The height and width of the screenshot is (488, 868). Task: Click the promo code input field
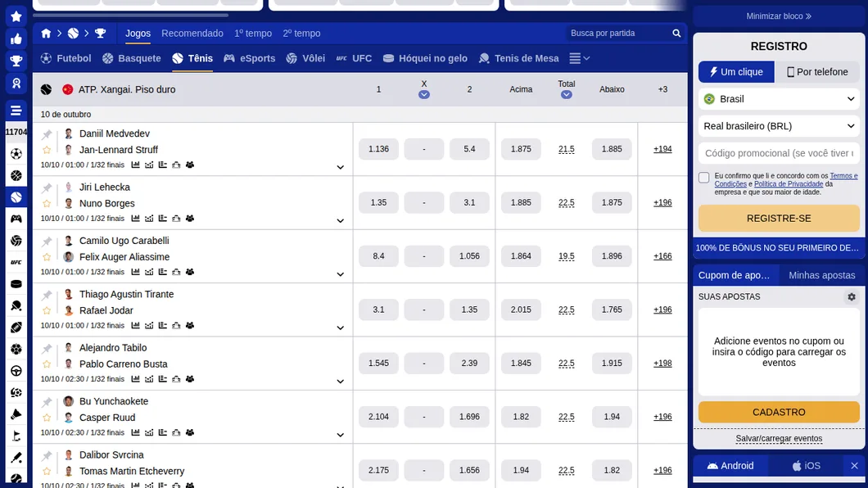779,153
